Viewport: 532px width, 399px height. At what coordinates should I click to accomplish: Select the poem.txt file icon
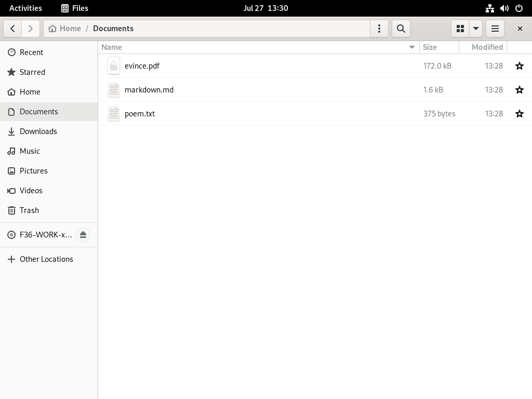(114, 114)
